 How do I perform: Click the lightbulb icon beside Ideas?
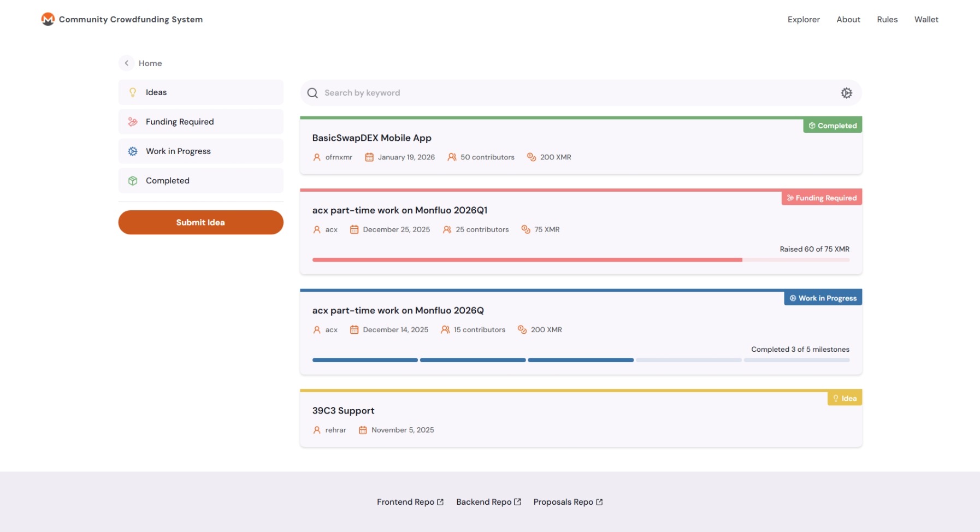133,92
